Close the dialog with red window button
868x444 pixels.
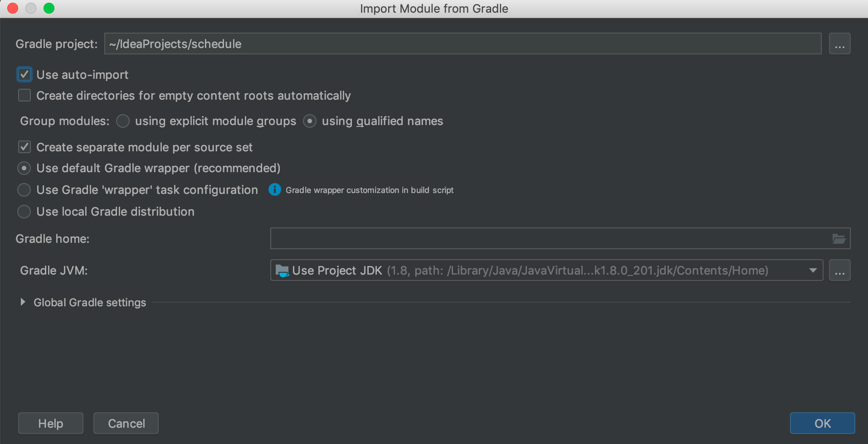click(x=13, y=8)
